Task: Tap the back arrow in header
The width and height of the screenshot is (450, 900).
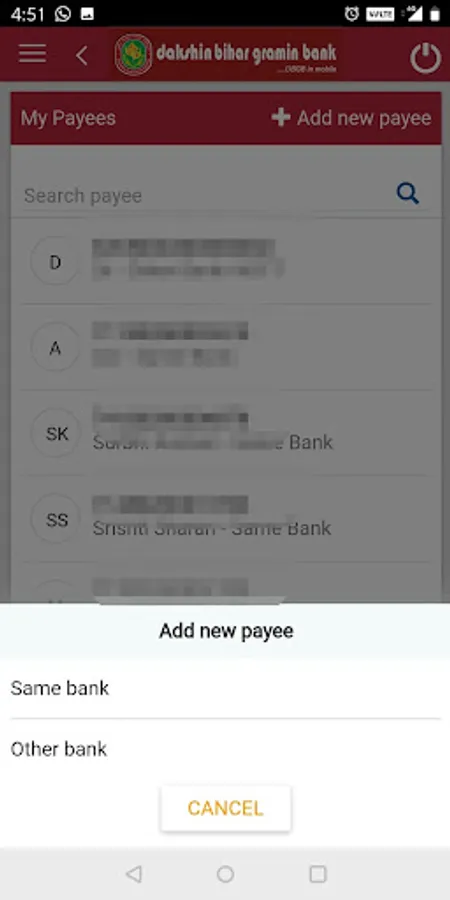Action: (82, 56)
